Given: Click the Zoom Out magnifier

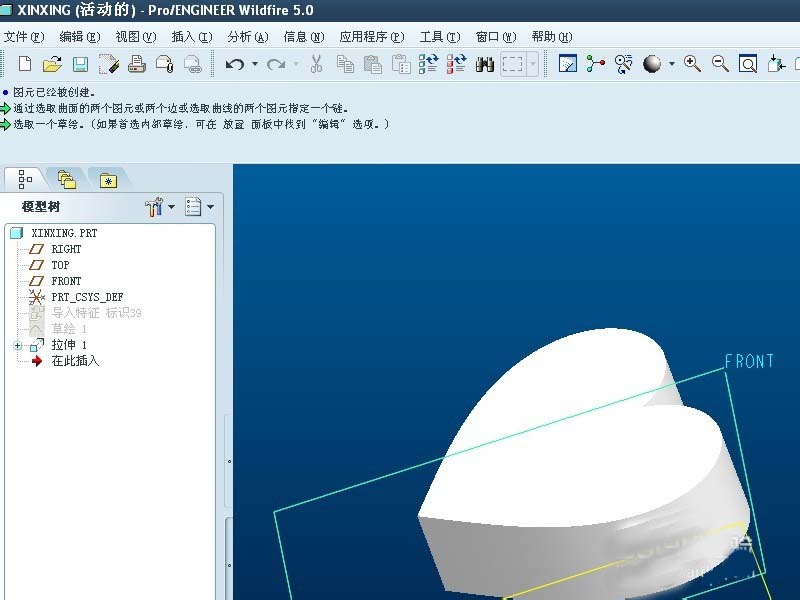Looking at the screenshot, I should click(720, 64).
